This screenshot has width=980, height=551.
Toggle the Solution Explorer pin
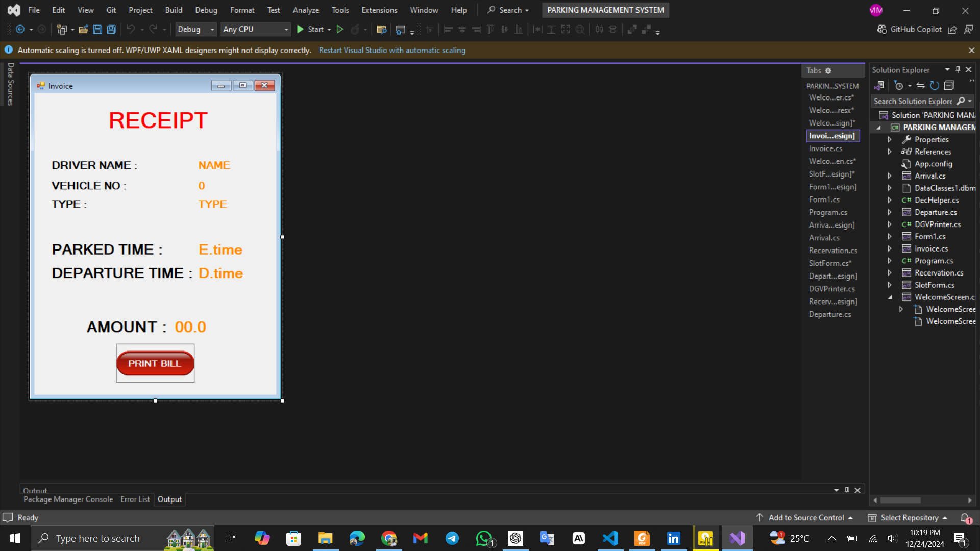coord(958,70)
